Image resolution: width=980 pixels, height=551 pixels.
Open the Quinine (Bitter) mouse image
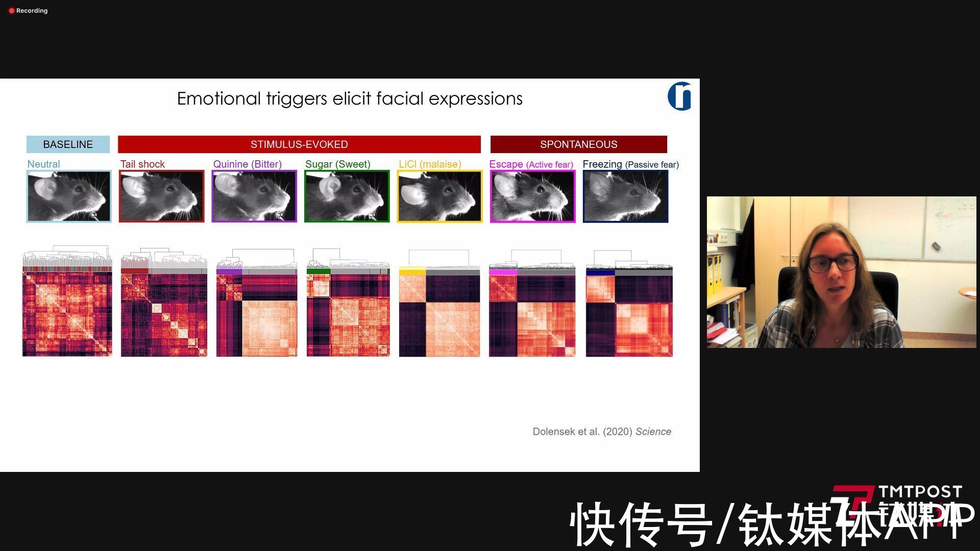click(x=254, y=196)
